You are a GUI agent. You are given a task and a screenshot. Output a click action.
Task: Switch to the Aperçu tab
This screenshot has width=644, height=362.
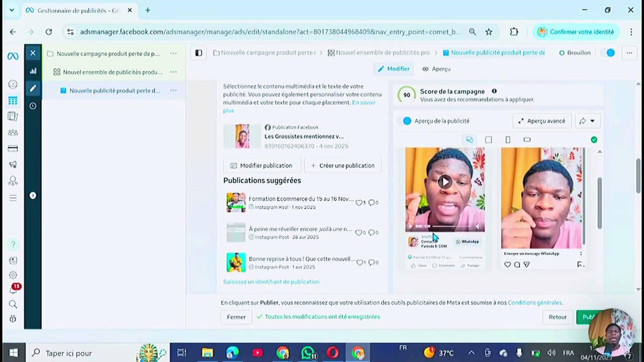[436, 69]
